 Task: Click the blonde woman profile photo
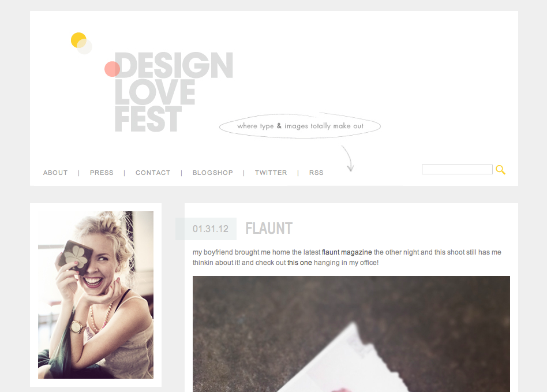tap(96, 295)
